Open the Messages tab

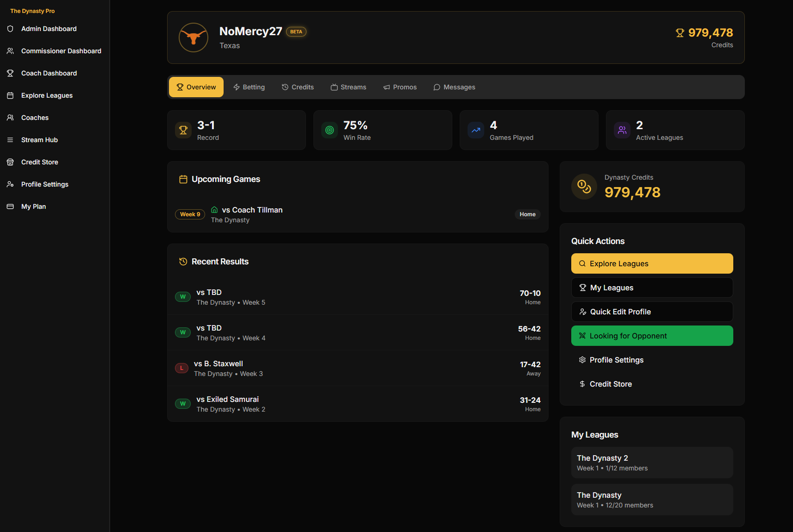(454, 87)
